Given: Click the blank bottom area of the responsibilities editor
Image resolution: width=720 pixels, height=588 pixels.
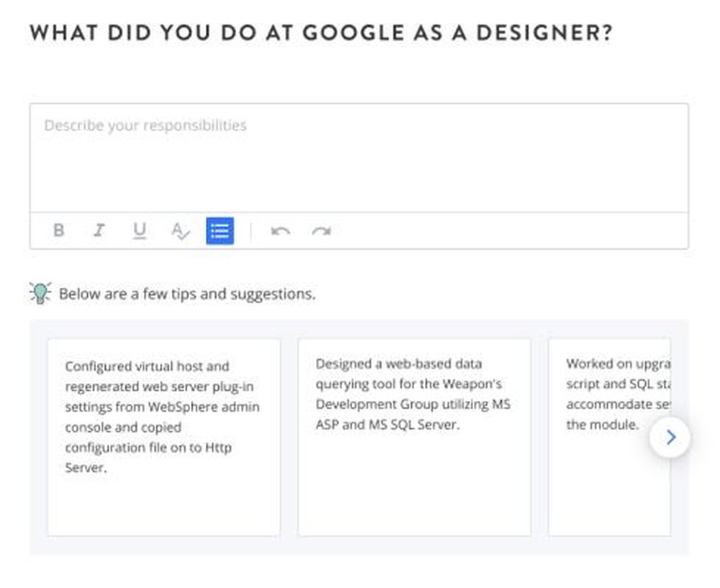Looking at the screenshot, I should coord(359,184).
